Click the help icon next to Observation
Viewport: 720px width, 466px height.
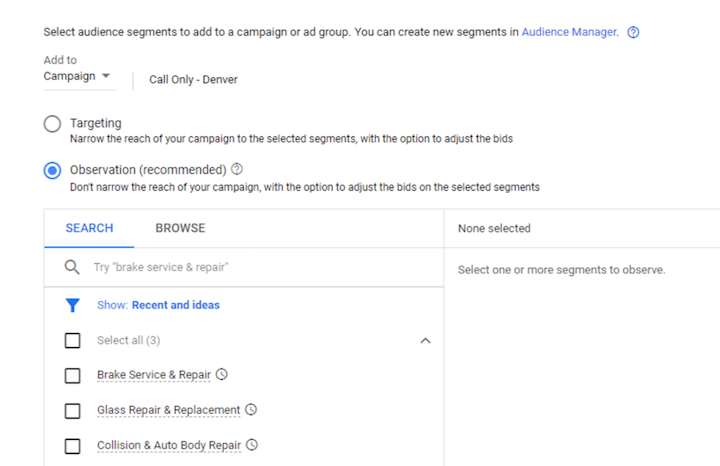[x=237, y=169]
